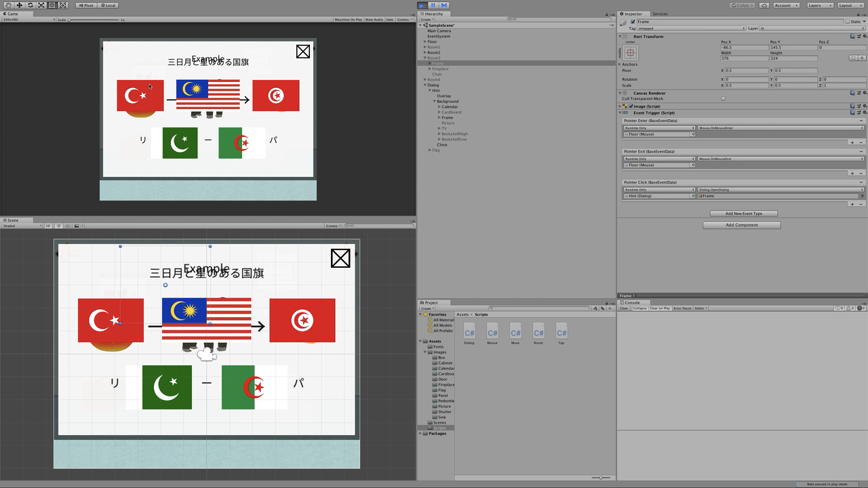Open the Dialog C# script asset
Viewport: 868px width, 488px height.
click(469, 331)
